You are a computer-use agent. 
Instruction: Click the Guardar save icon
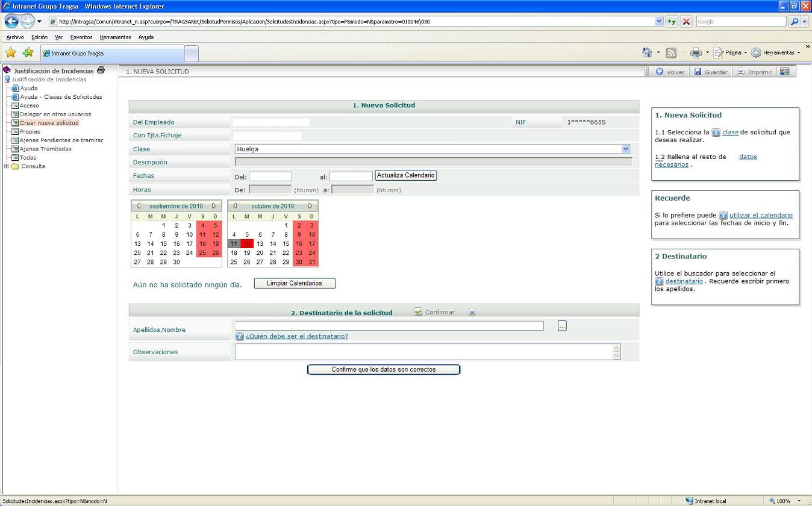(x=698, y=72)
